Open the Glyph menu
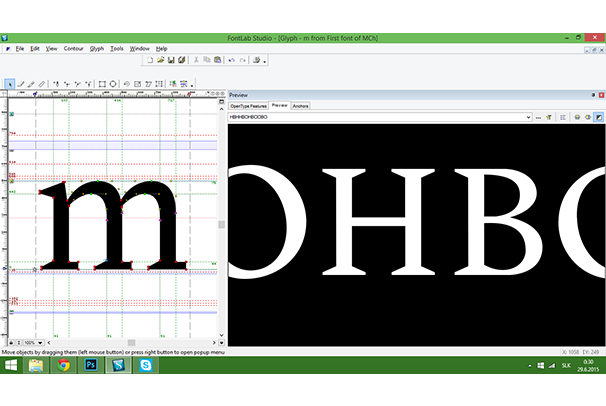 tap(97, 48)
